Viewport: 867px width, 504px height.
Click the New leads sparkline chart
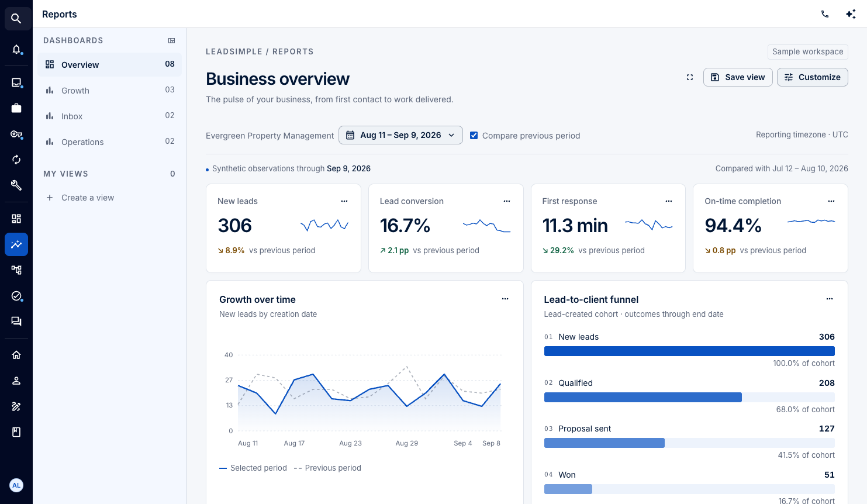coord(324,225)
